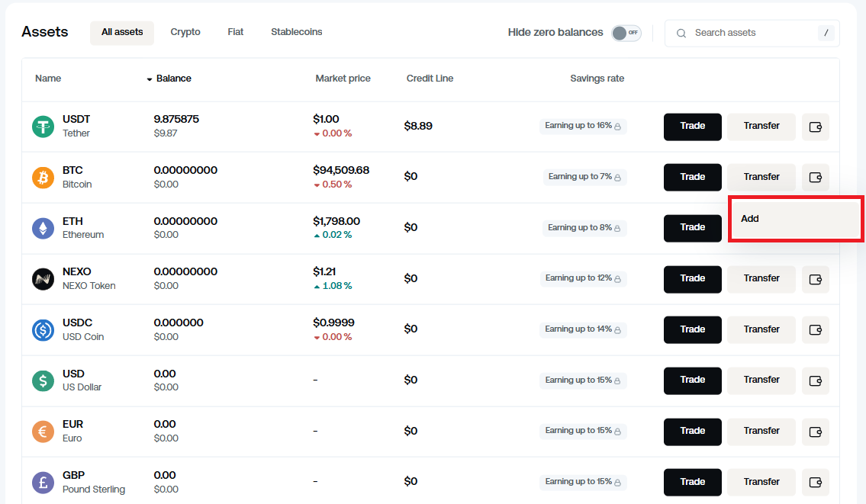Open wallet icon in USD row
The height and width of the screenshot is (504, 866).
tap(815, 381)
